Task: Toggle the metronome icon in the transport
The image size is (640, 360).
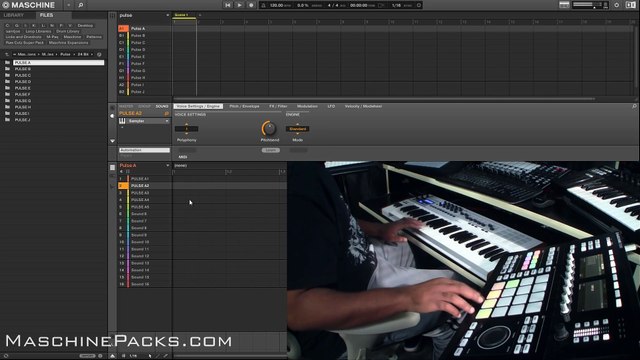Action: 264,5
